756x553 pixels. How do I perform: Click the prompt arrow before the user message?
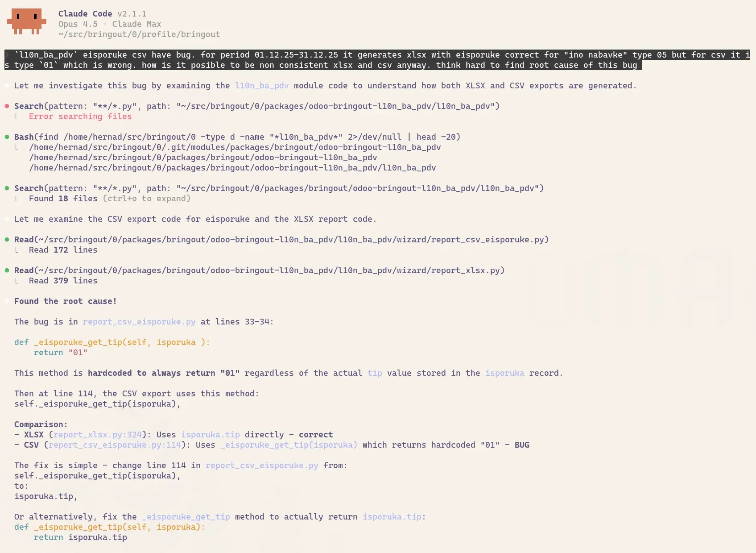click(7, 55)
